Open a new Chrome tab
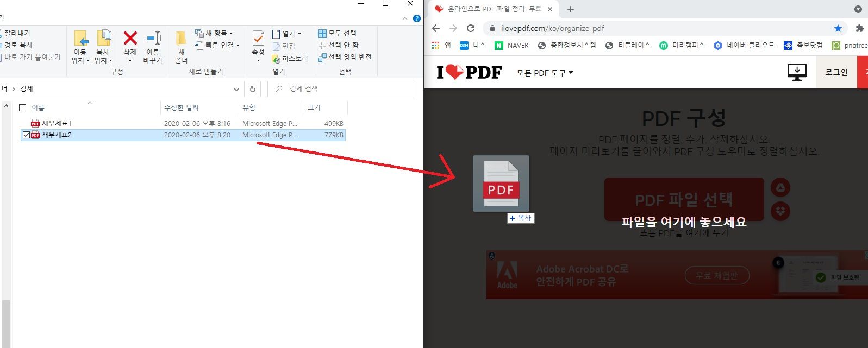Image resolution: width=868 pixels, height=348 pixels. (571, 9)
